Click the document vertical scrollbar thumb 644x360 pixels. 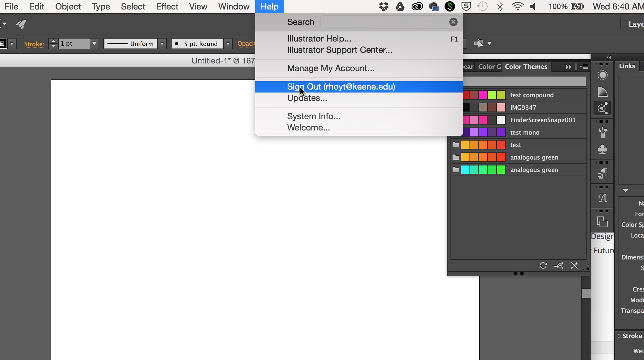(x=586, y=293)
